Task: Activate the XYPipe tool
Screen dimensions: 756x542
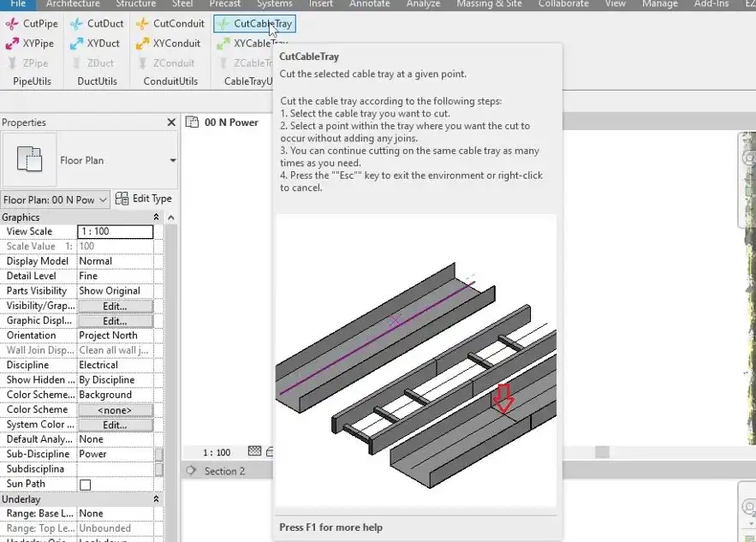Action: [30, 44]
